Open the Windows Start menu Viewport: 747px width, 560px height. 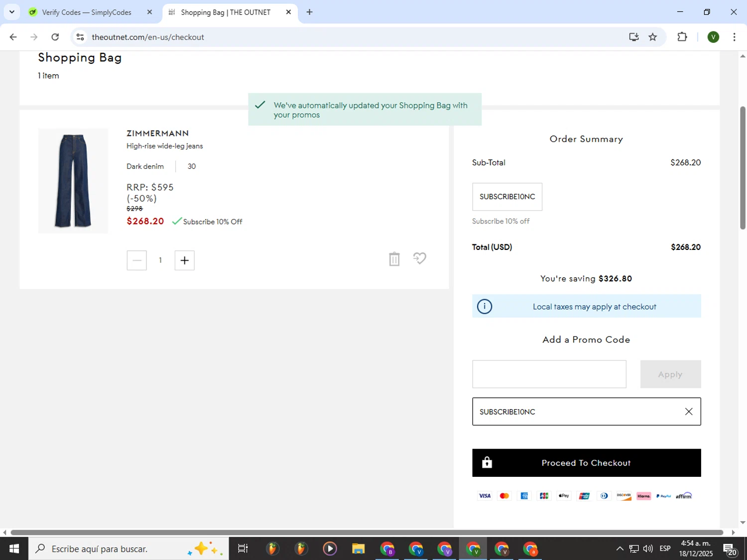click(x=14, y=549)
